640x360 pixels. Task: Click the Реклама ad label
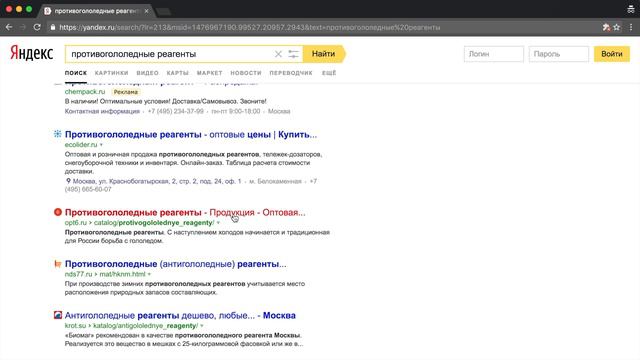tap(126, 92)
